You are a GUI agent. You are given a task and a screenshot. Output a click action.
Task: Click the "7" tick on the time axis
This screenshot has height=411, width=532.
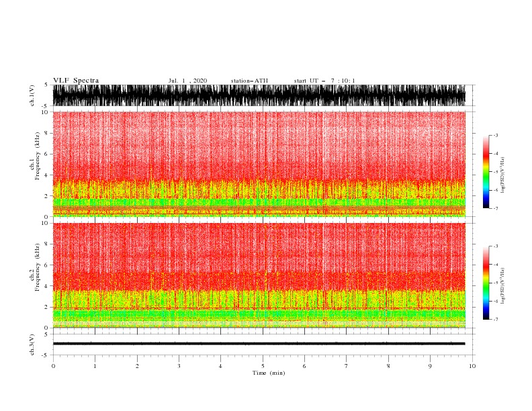click(347, 366)
